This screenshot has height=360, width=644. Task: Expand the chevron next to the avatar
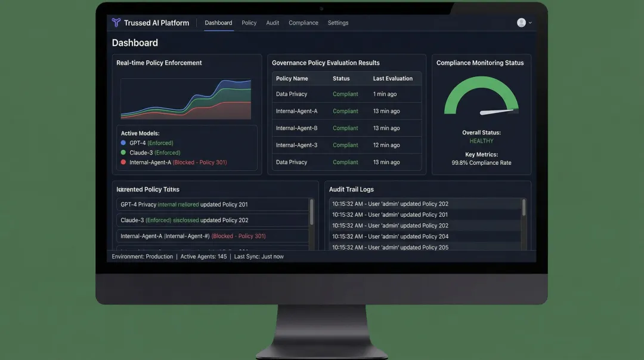pyautogui.click(x=530, y=22)
